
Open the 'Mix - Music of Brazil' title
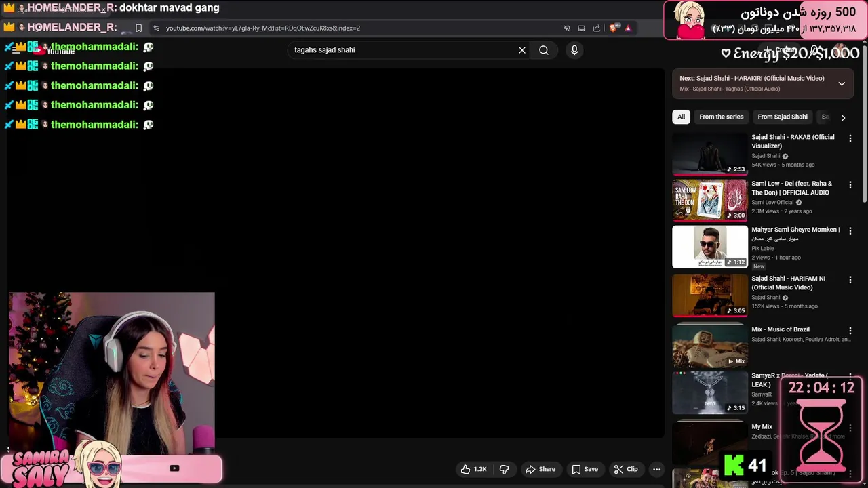(780, 329)
